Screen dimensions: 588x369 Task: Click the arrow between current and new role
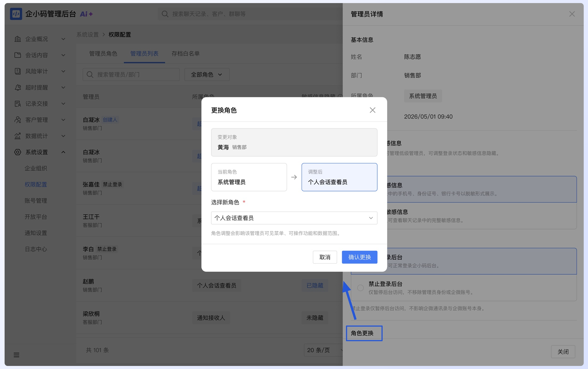(x=294, y=177)
